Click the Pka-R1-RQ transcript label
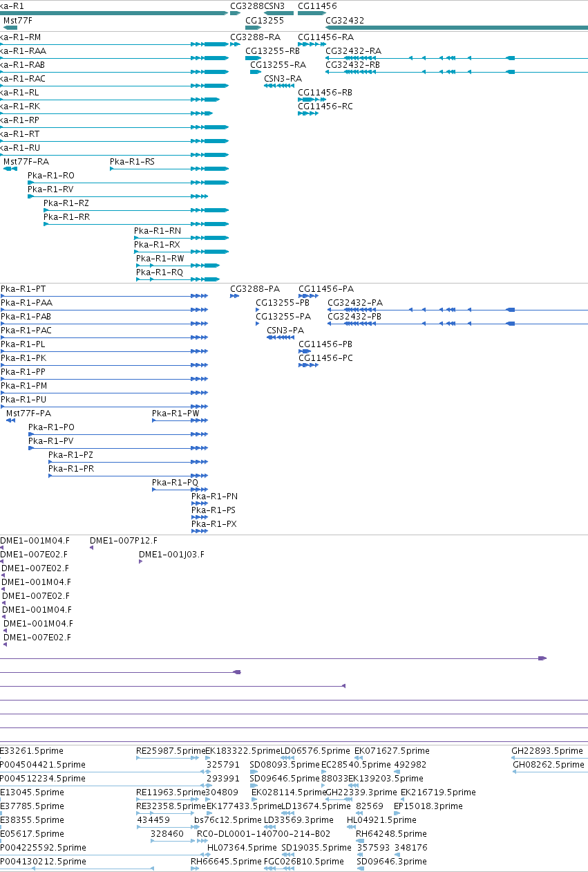 tap(160, 272)
